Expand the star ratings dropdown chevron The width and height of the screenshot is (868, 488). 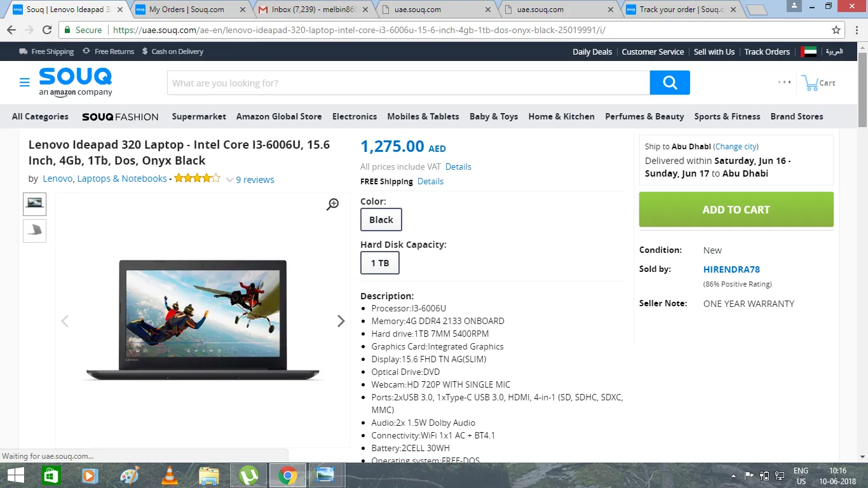pos(230,180)
